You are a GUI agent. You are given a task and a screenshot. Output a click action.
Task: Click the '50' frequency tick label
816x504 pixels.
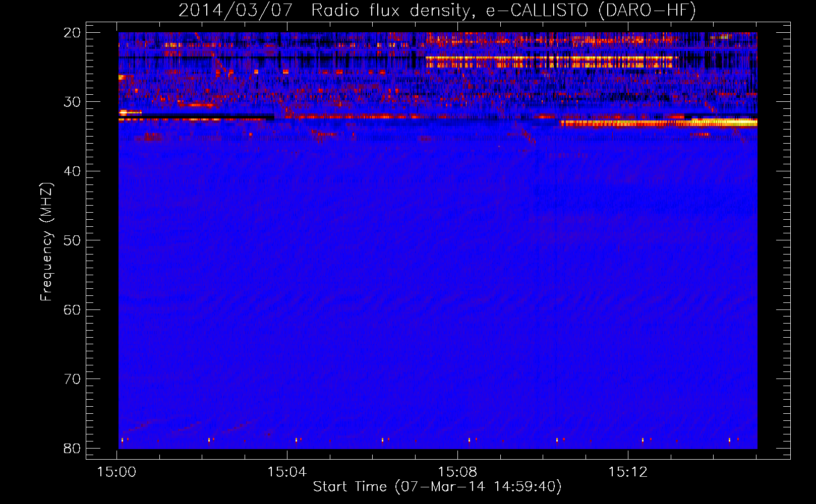pos(72,240)
